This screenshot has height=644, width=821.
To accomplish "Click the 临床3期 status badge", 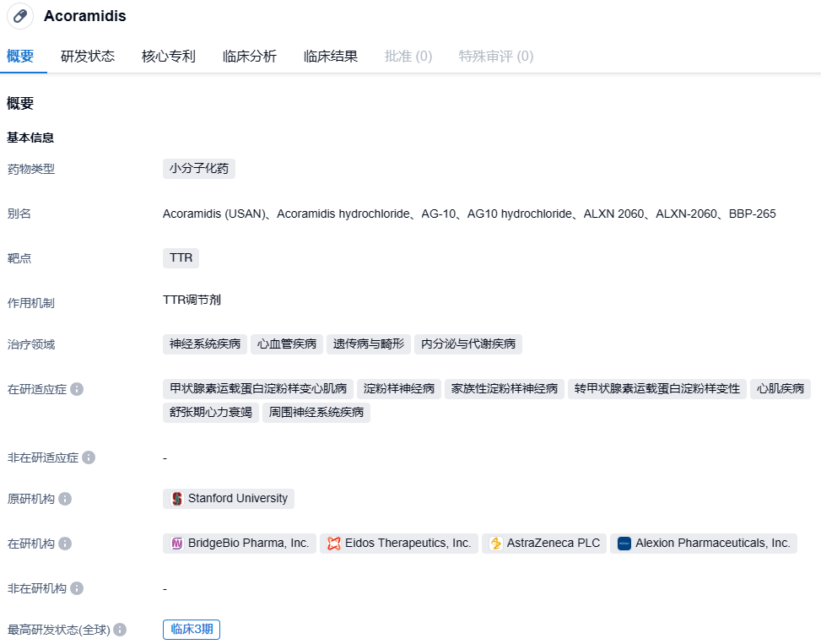I will 192,630.
